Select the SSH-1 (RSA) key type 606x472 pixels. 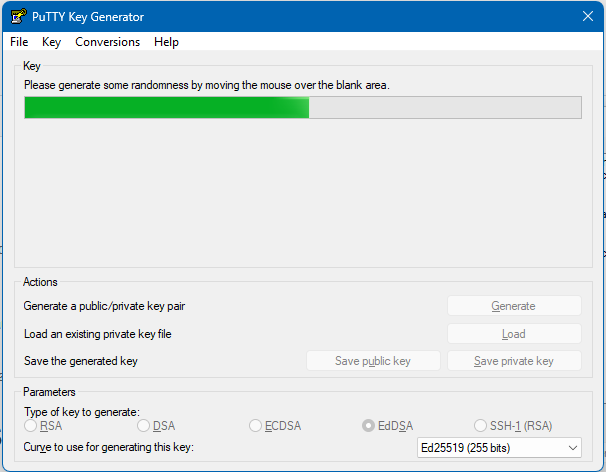tap(513, 426)
